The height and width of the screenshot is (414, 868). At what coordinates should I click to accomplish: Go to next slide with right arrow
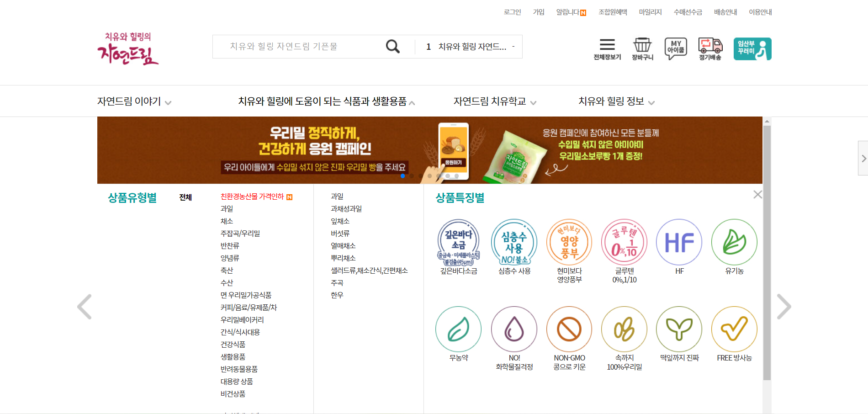[784, 307]
